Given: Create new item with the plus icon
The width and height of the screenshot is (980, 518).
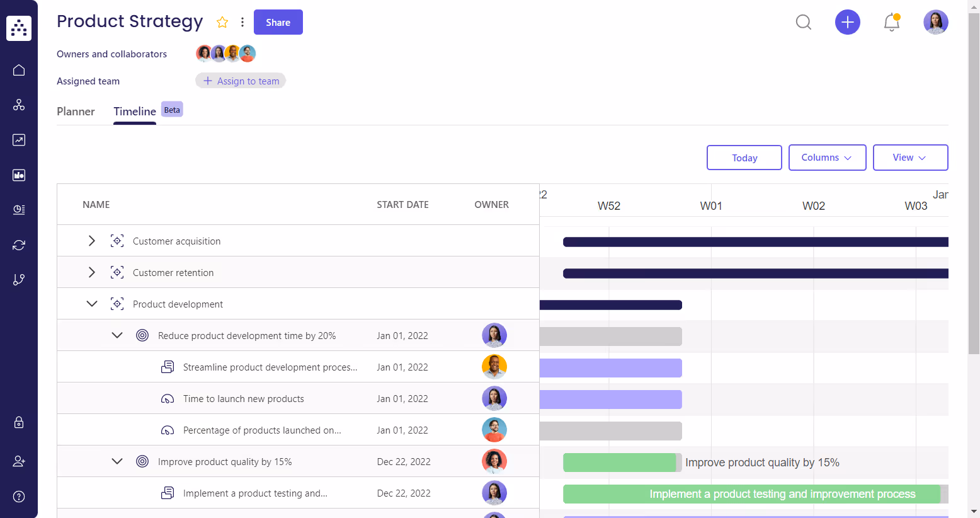Looking at the screenshot, I should 848,22.
